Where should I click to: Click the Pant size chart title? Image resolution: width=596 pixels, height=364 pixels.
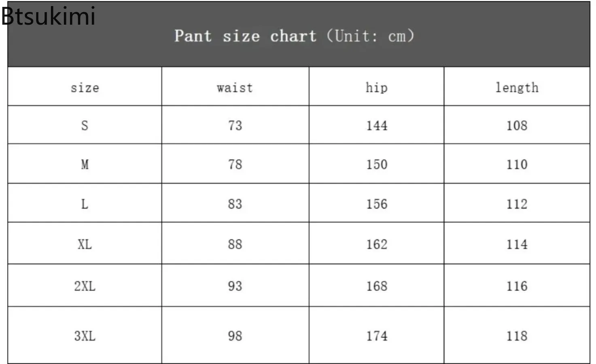[x=294, y=36]
